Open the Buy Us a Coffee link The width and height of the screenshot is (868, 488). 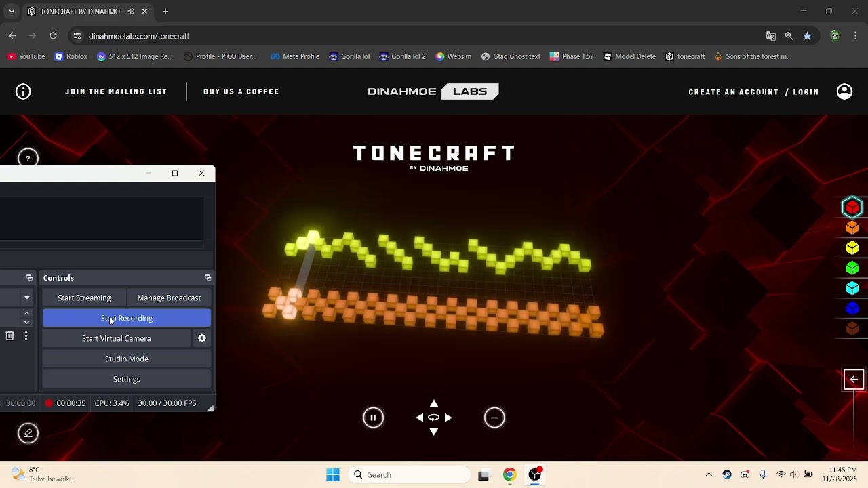241,91
